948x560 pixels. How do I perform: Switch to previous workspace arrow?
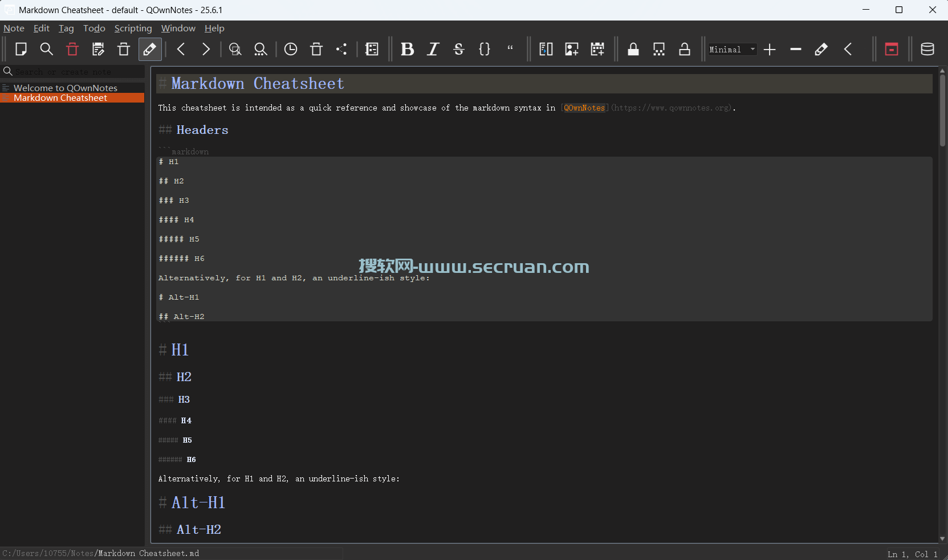pos(848,50)
